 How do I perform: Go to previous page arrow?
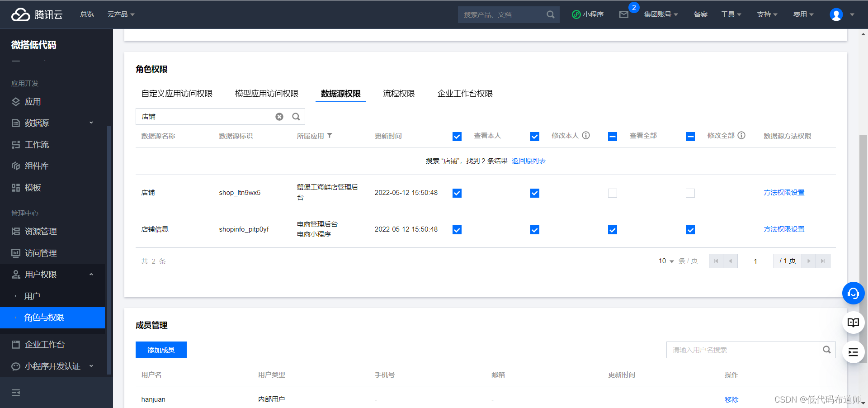pos(731,261)
